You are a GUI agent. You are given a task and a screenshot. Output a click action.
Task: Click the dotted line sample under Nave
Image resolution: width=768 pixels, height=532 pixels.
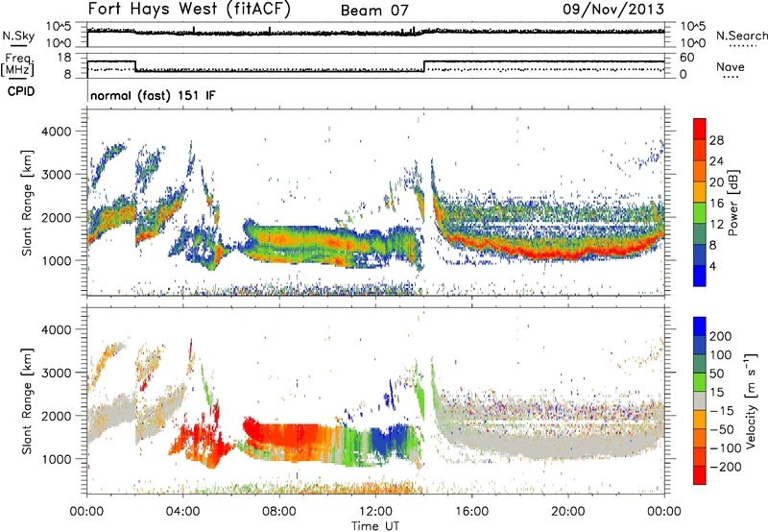tap(731, 77)
